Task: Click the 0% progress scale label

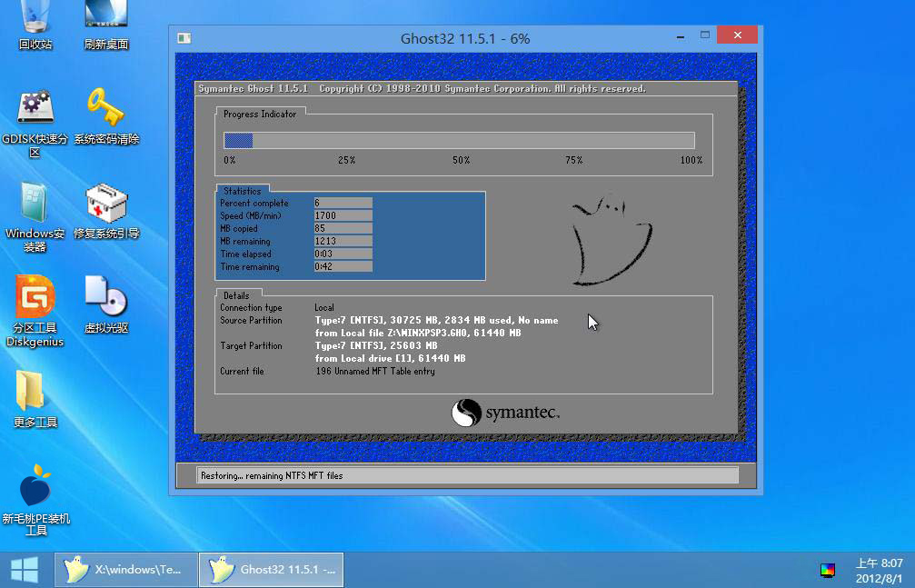Action: 230,160
